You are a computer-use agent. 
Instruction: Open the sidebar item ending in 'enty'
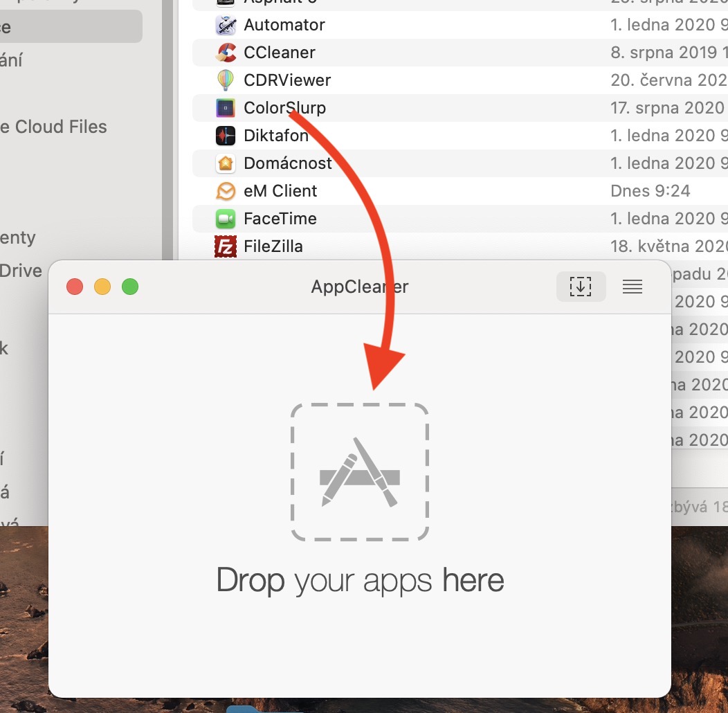(18, 238)
